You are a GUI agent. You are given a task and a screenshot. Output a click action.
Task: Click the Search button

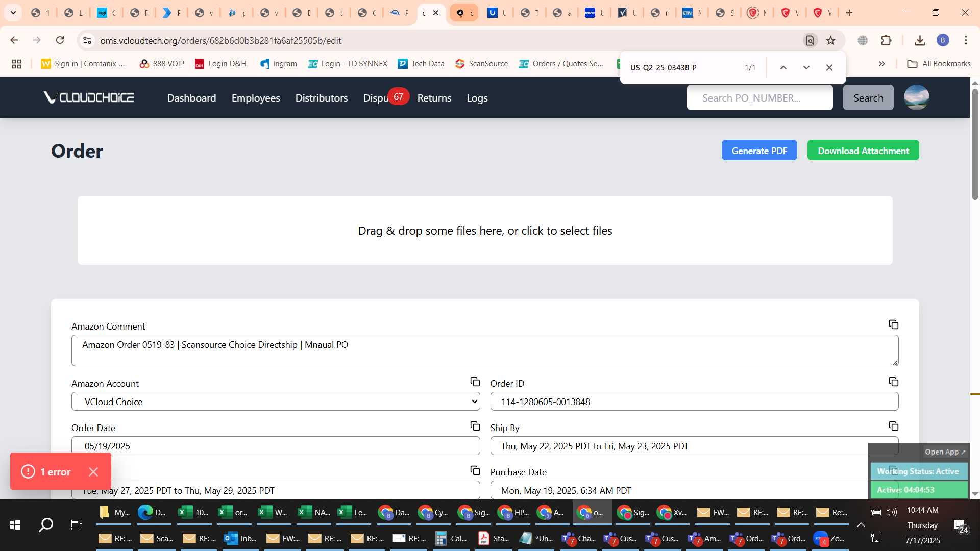[x=868, y=97]
